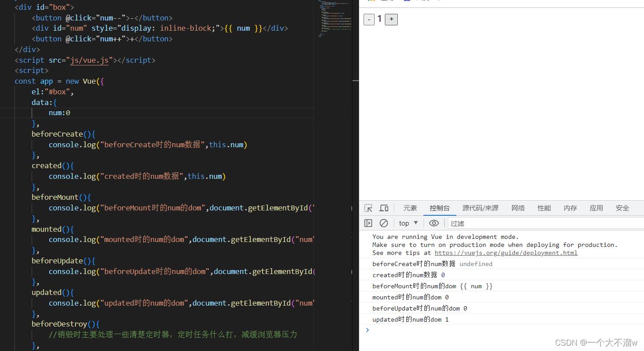Click the js/vue.js link in code
644x351 pixels.
point(89,60)
